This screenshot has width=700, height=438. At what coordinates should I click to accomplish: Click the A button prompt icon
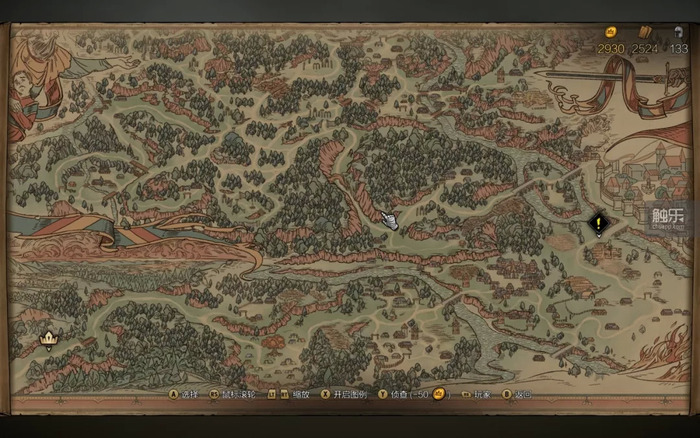(x=174, y=394)
